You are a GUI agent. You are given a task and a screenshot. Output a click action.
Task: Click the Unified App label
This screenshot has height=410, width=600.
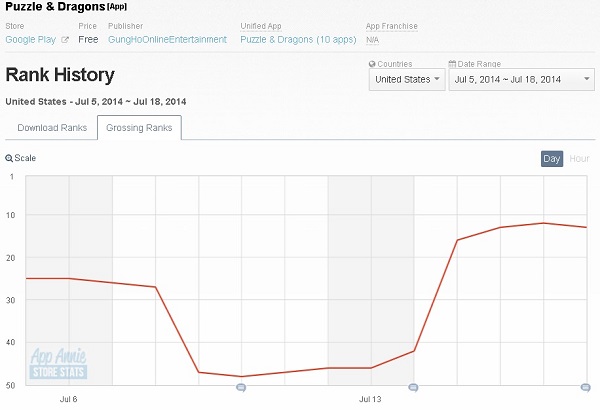pos(261,26)
